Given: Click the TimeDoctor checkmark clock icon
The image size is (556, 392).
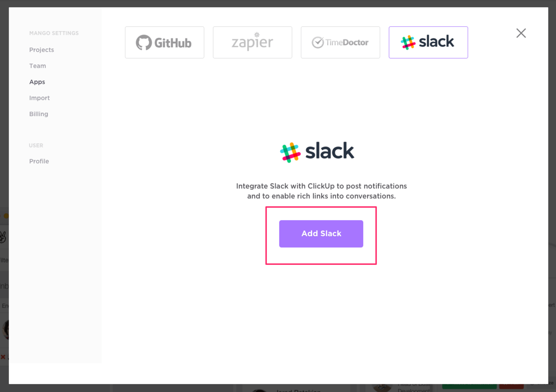Looking at the screenshot, I should (x=317, y=42).
